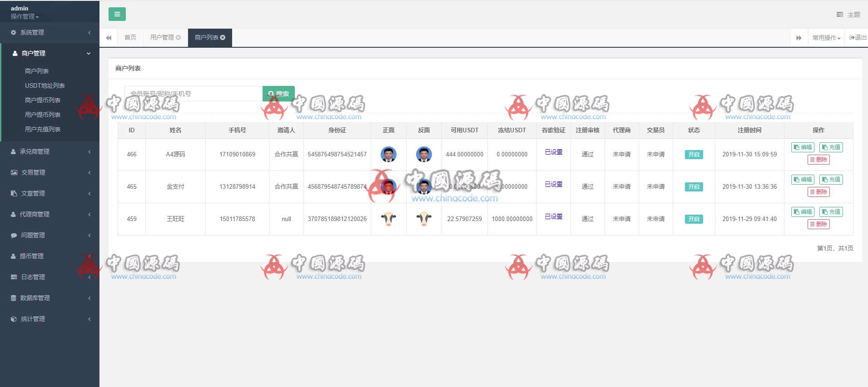The width and height of the screenshot is (868, 387).
Task: Open the 常用操作 dropdown
Action: coord(826,38)
